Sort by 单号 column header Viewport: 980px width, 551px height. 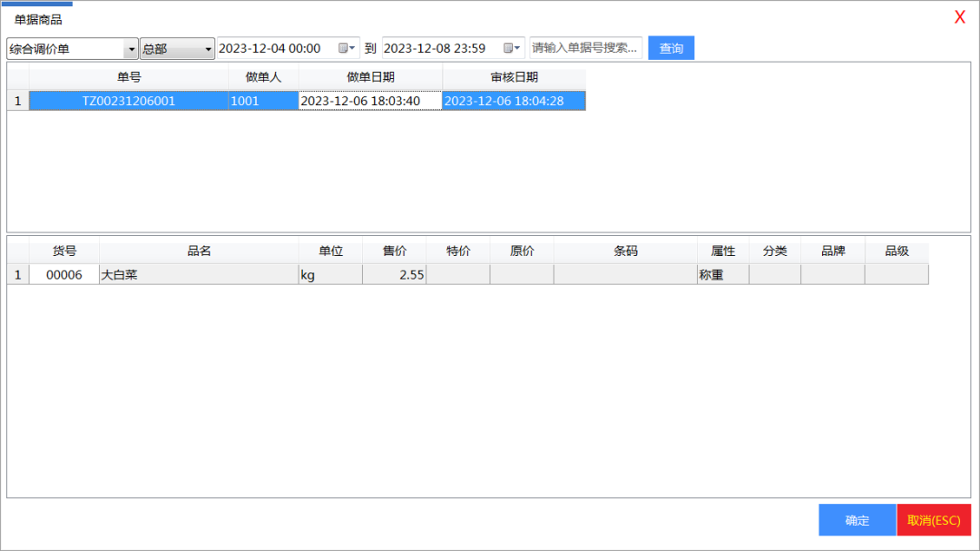click(129, 77)
